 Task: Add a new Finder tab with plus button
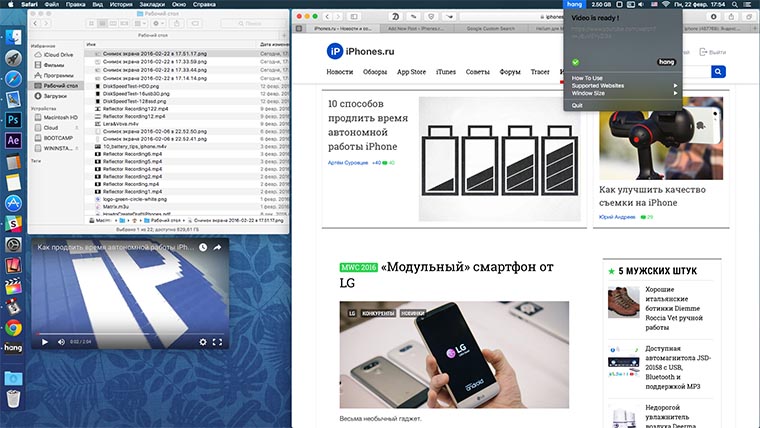(284, 35)
